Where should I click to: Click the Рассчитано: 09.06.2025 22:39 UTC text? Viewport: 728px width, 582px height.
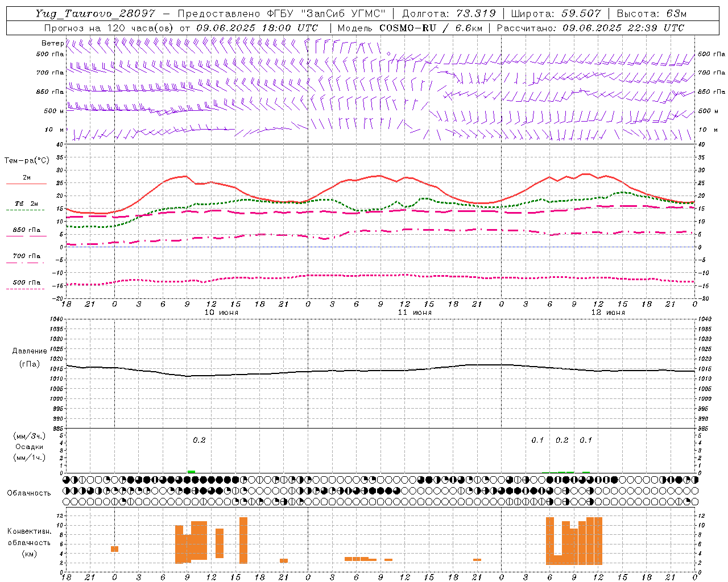590,28
